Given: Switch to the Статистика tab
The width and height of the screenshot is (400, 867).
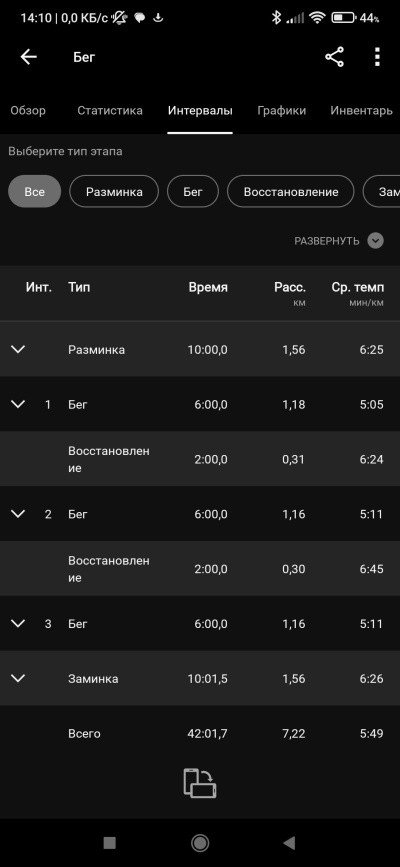Looking at the screenshot, I should tap(110, 111).
